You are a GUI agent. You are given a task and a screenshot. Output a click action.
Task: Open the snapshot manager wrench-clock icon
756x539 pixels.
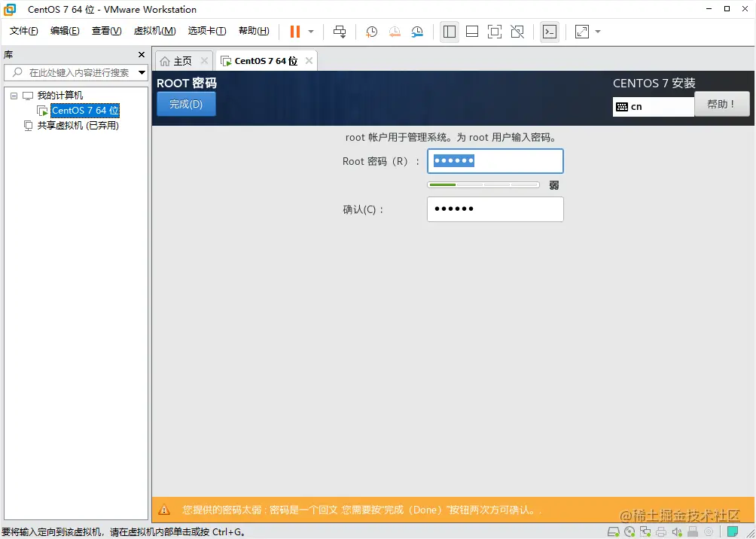pyautogui.click(x=417, y=32)
